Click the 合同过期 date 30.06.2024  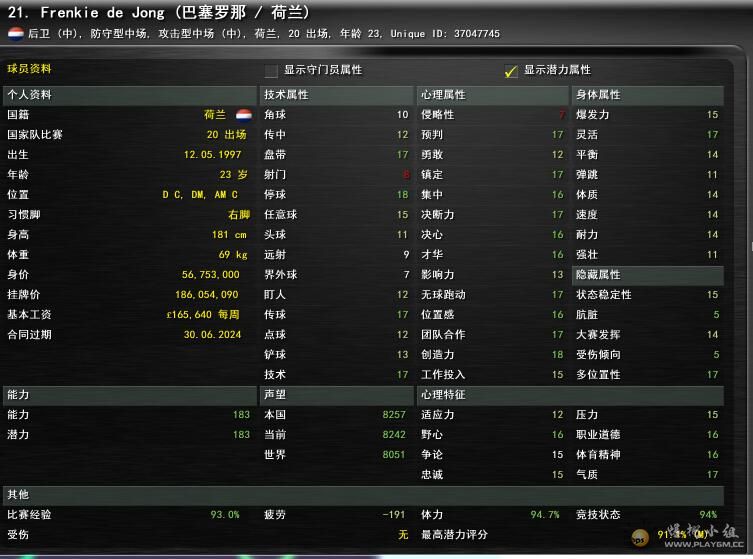[x=212, y=335]
